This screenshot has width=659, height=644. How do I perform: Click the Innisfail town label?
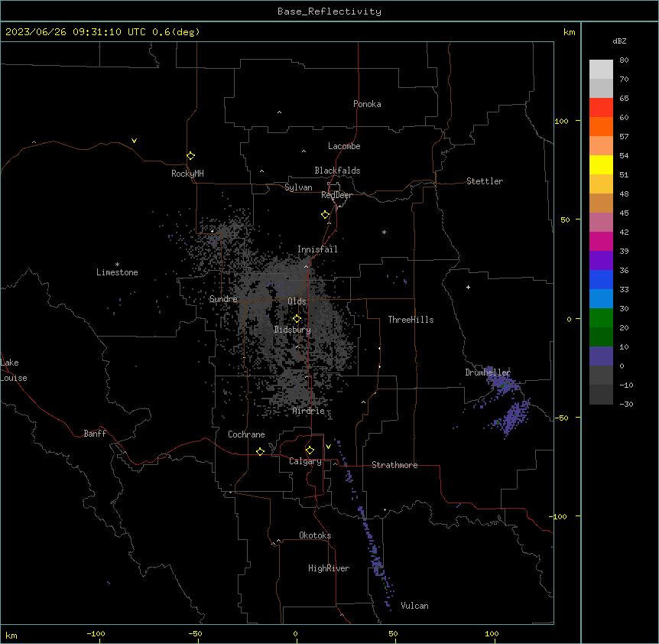pos(317,249)
